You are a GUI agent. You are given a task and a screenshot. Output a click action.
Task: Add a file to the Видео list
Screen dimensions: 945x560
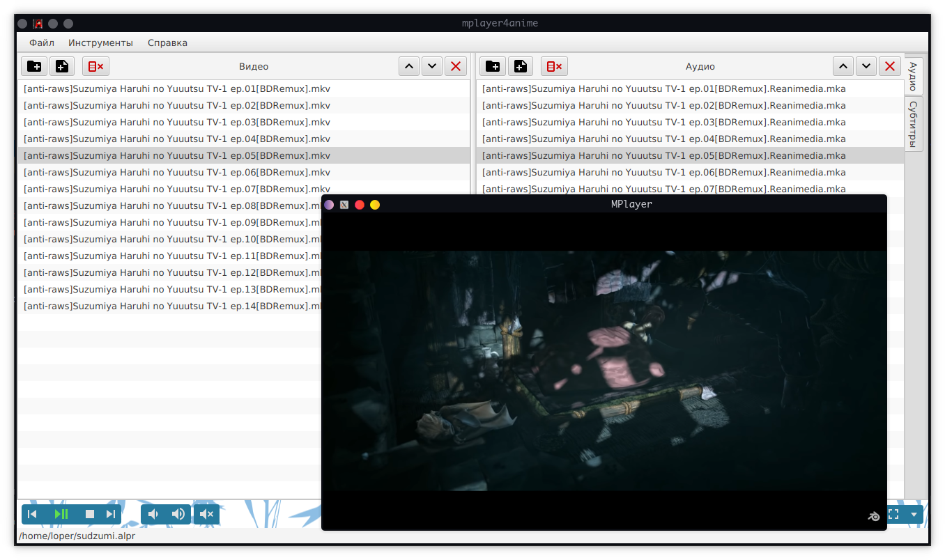click(62, 66)
